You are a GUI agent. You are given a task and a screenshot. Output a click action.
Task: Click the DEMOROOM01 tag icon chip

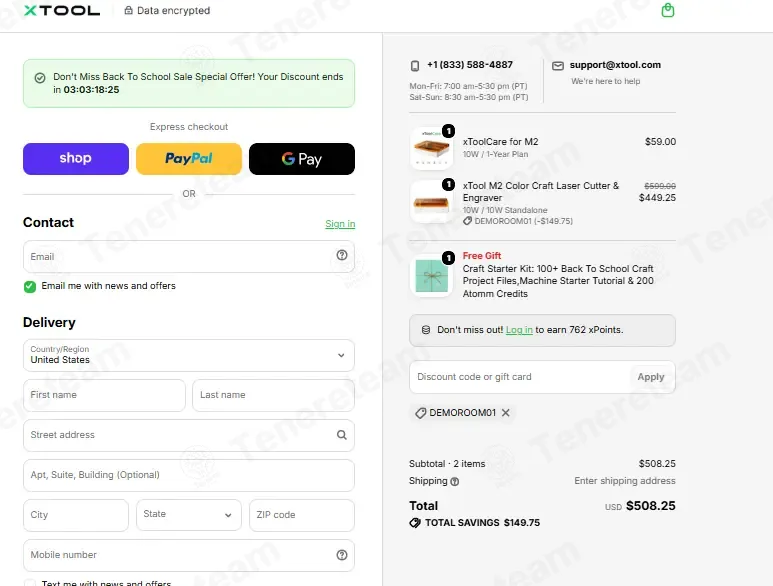point(421,413)
